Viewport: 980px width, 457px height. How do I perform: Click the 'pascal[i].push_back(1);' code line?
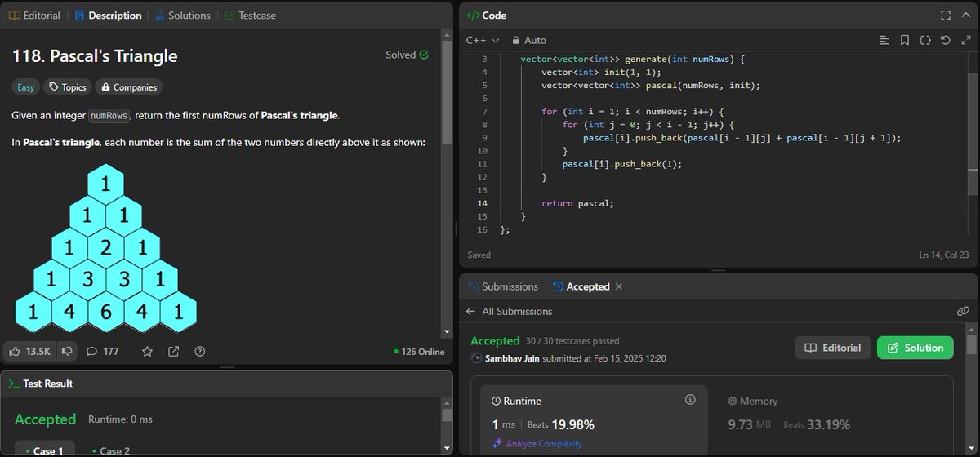point(621,163)
